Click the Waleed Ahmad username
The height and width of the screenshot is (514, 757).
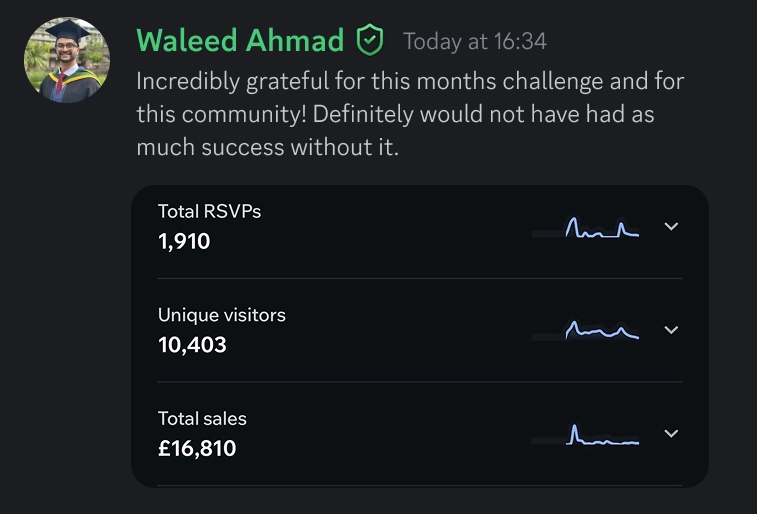click(240, 40)
